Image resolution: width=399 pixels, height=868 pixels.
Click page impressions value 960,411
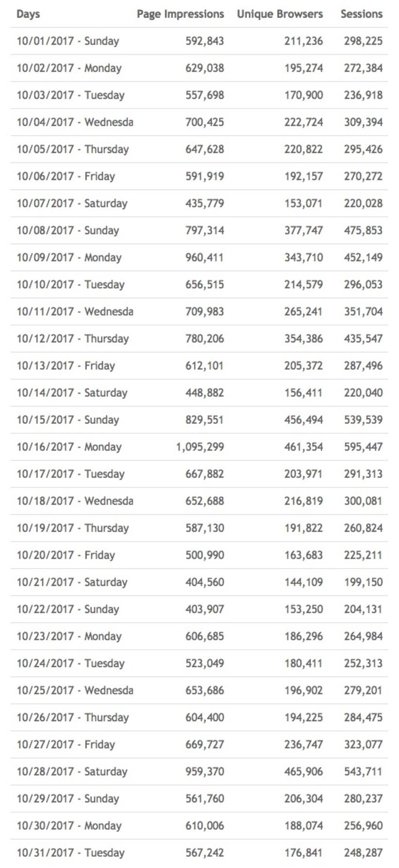point(204,258)
